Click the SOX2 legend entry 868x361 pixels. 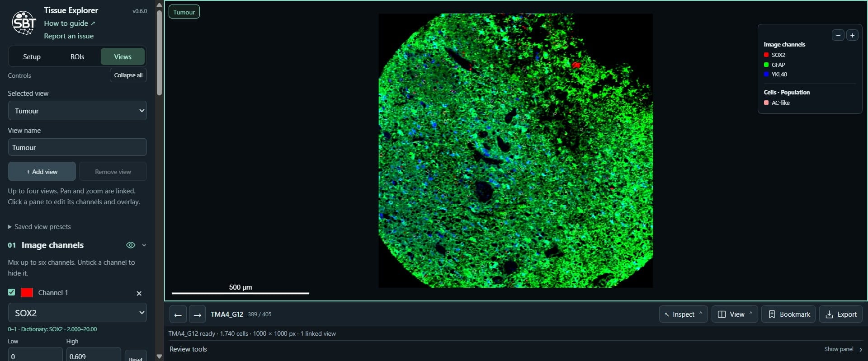click(x=774, y=55)
